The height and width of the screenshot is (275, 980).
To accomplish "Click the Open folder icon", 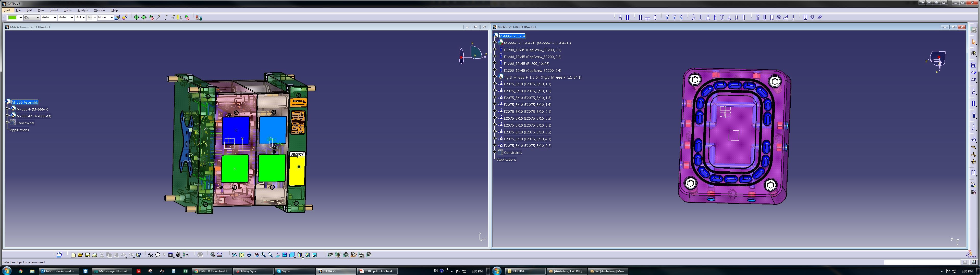I will [x=80, y=255].
